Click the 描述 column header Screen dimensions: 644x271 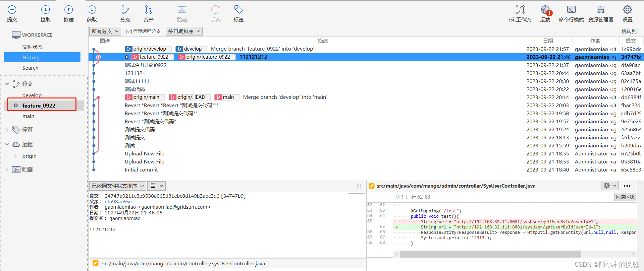[323, 41]
